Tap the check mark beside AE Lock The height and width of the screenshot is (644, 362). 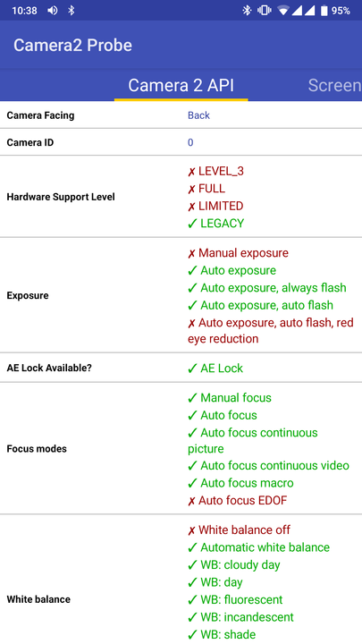(192, 369)
